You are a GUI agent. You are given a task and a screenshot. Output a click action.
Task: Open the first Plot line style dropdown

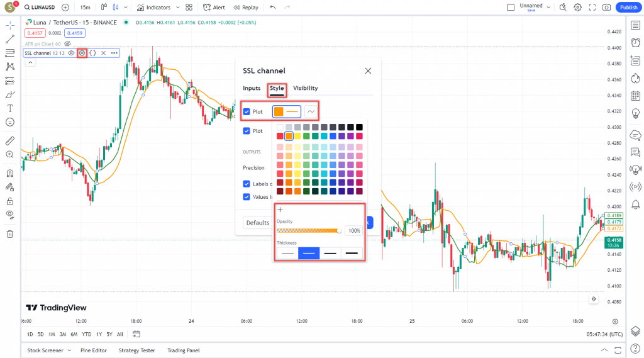click(311, 112)
